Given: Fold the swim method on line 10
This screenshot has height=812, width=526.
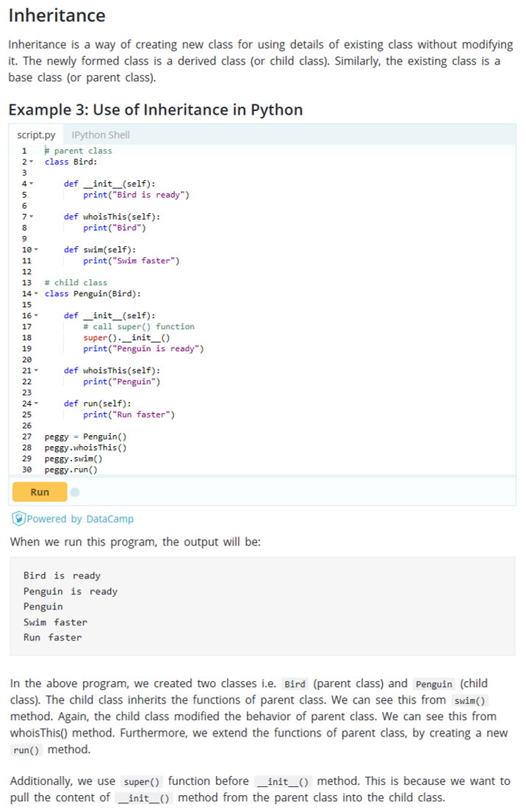Looking at the screenshot, I should pyautogui.click(x=36, y=250).
